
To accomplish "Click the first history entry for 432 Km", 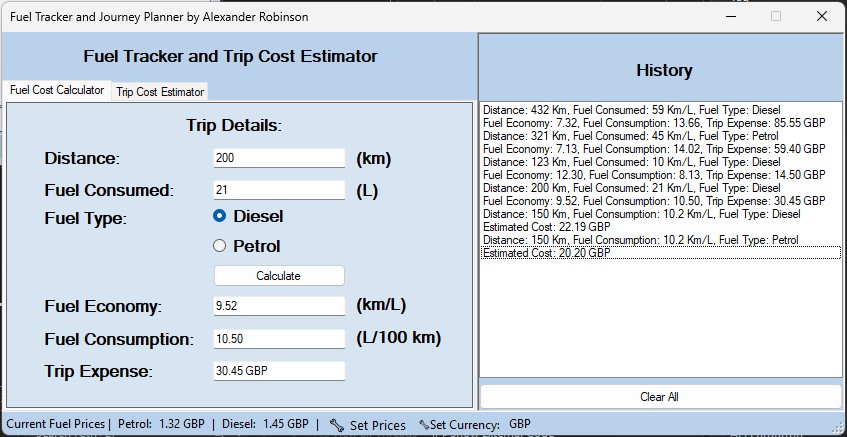I will [x=631, y=109].
